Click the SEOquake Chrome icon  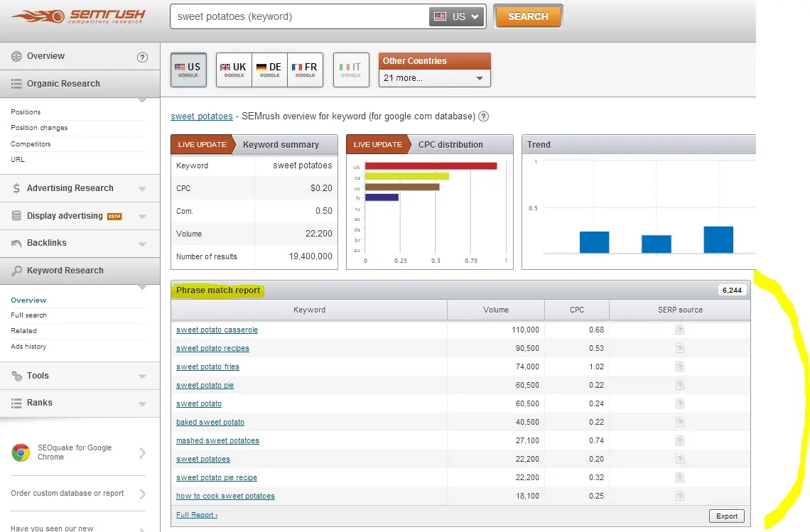(x=21, y=453)
